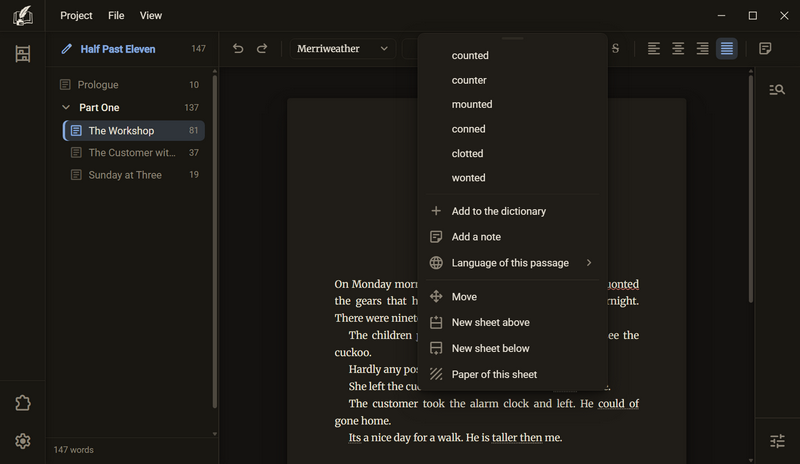Minimize the application window

tap(721, 15)
